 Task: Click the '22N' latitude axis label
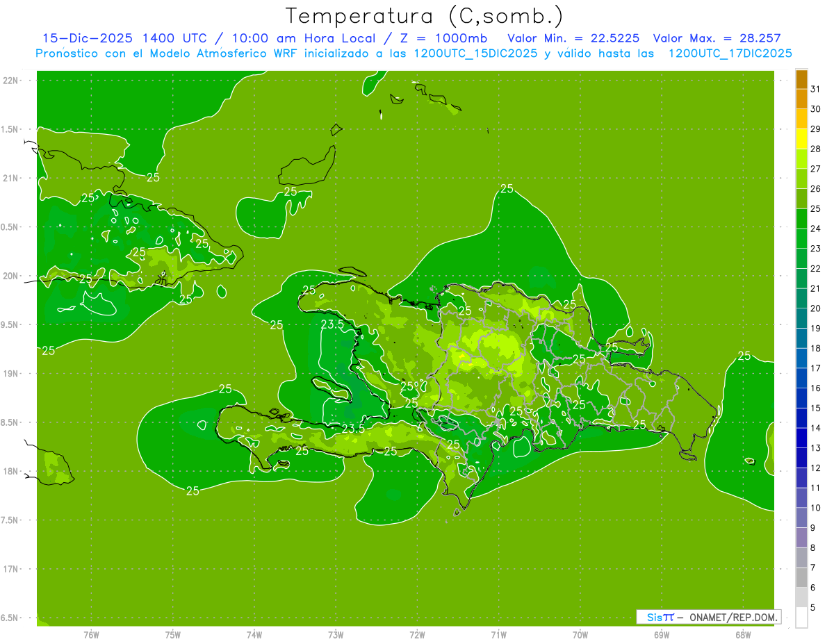tap(11, 80)
